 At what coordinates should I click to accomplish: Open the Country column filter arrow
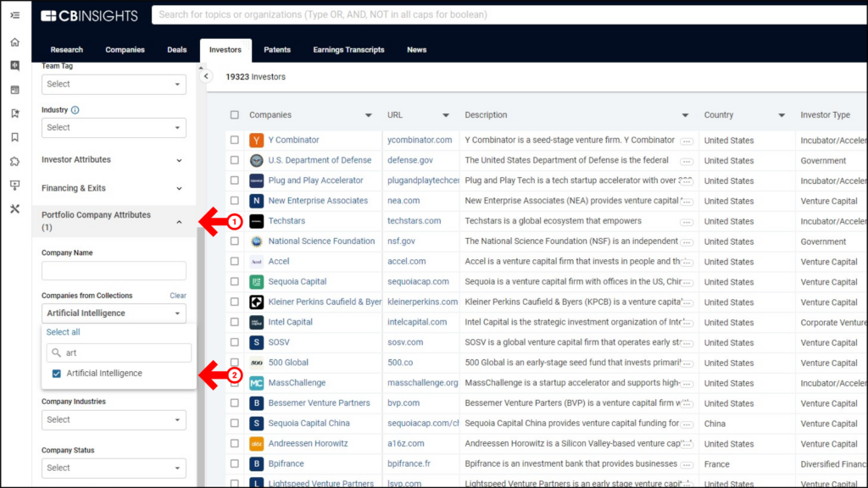(x=781, y=115)
